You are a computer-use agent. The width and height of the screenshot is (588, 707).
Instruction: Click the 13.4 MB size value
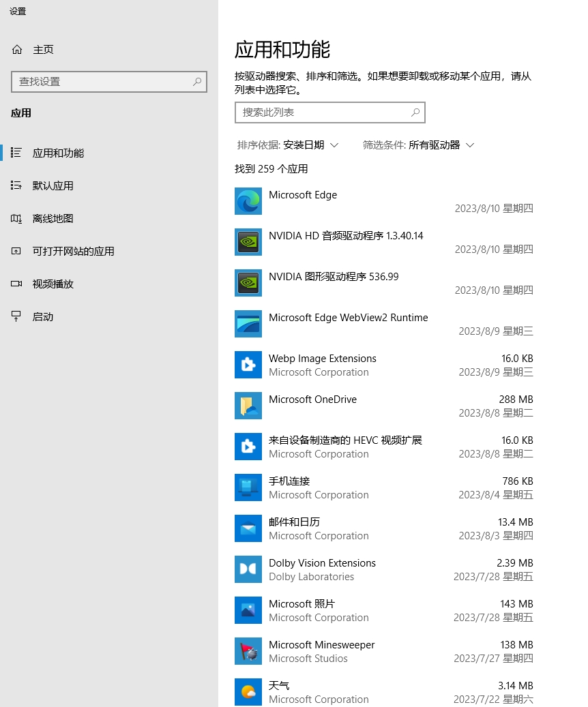[515, 522]
